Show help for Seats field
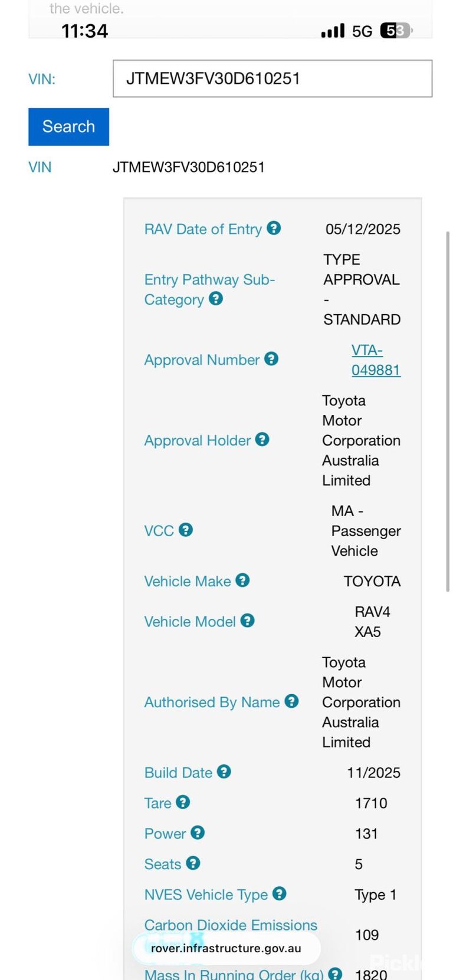 tap(193, 863)
